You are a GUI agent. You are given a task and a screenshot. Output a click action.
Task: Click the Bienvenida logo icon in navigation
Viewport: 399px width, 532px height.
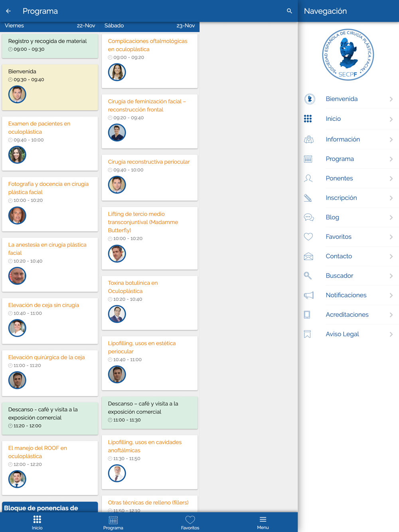click(309, 99)
